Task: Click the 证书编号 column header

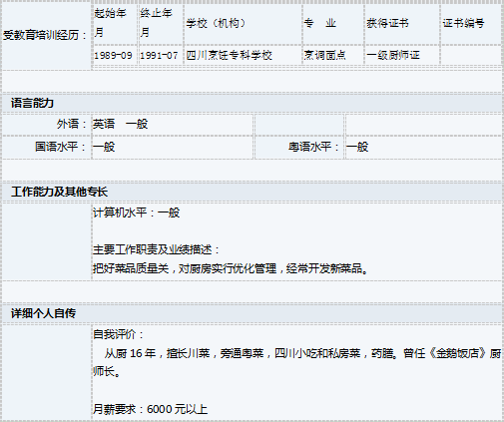Action: (x=463, y=23)
